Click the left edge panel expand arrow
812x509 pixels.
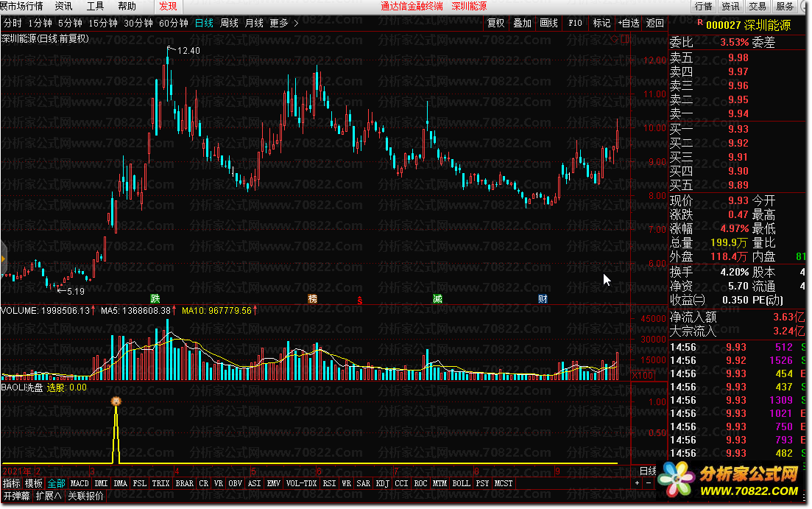click(3, 258)
